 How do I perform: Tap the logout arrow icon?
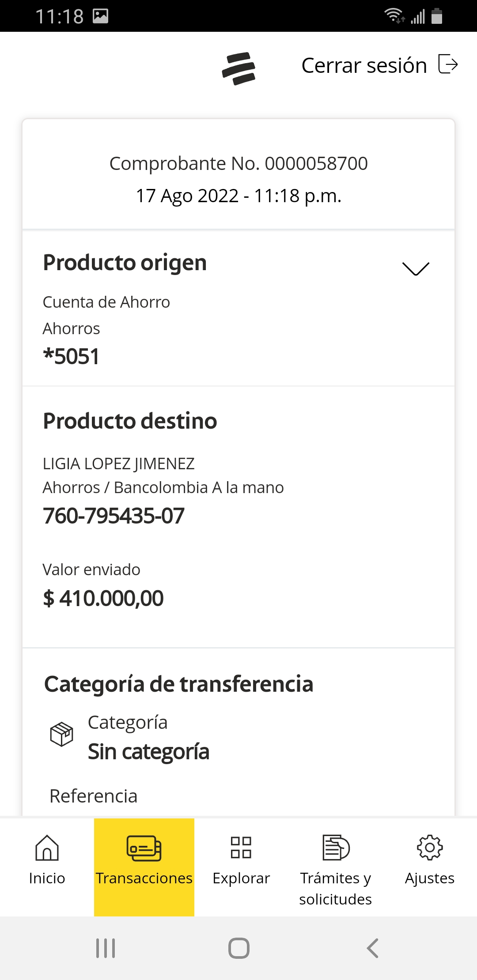coord(448,64)
